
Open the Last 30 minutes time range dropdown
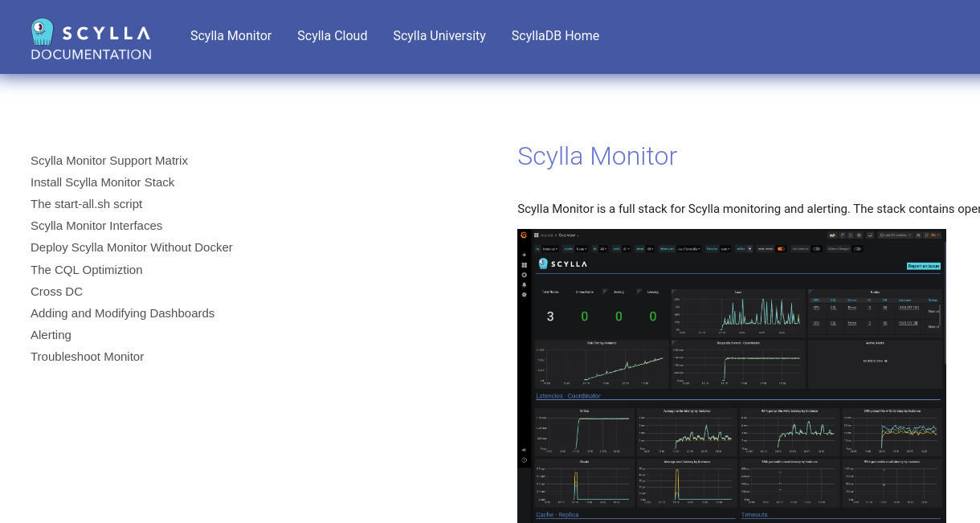(896, 236)
